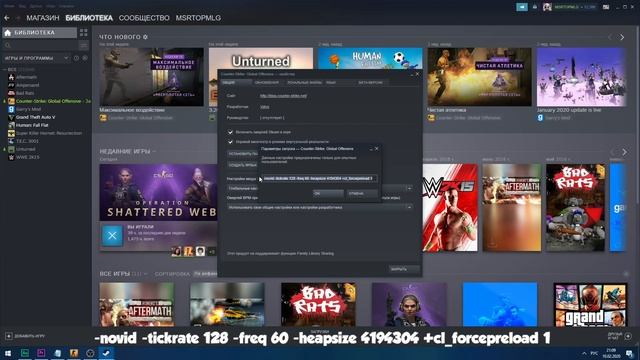Switch to ОБНОВЛЕНИЯ tab in properties
The image size is (640, 360).
(x=267, y=82)
